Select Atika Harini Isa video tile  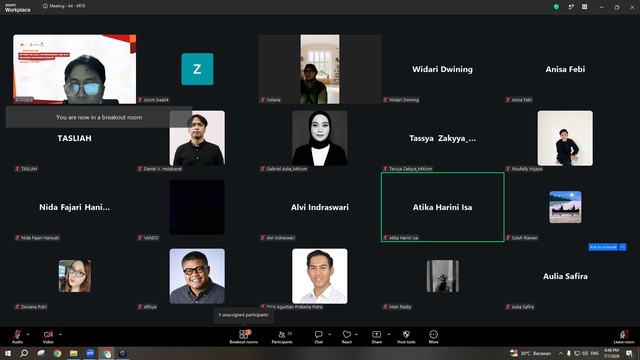[x=442, y=207]
